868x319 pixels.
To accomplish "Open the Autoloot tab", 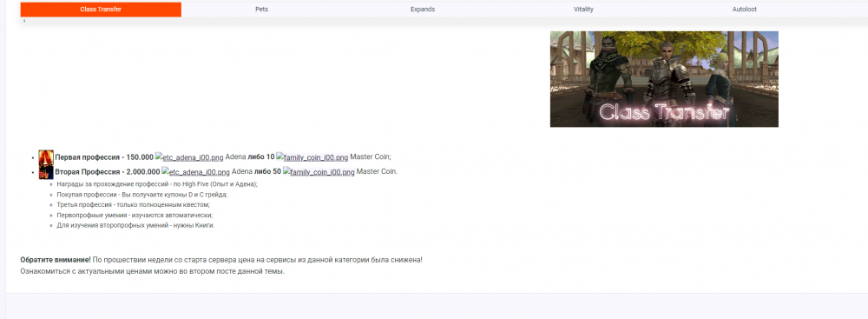I will [x=745, y=10].
